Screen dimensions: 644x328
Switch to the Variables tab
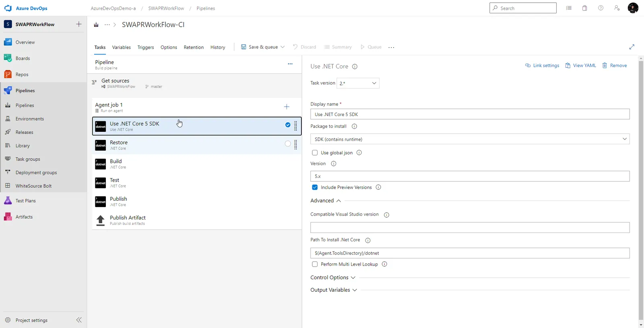121,47
